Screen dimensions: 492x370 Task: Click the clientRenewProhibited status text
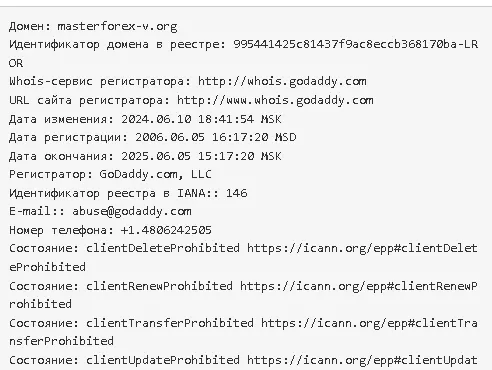point(159,286)
